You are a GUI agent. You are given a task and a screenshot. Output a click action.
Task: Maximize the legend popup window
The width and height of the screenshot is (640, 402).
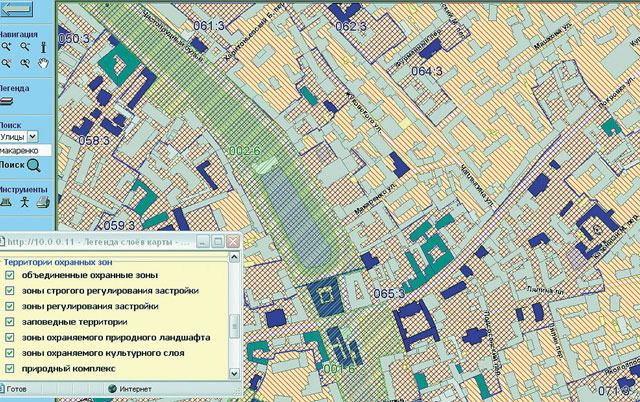(x=218, y=241)
